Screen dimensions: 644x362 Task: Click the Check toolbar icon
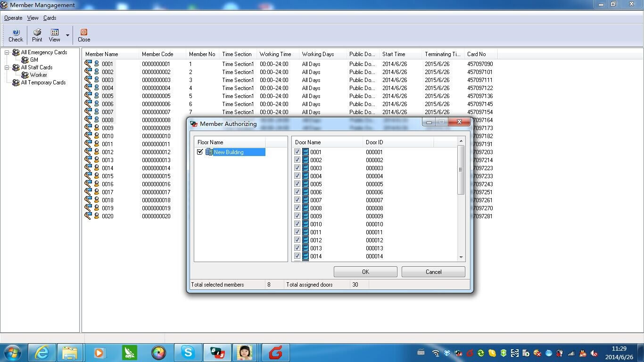pyautogui.click(x=16, y=33)
